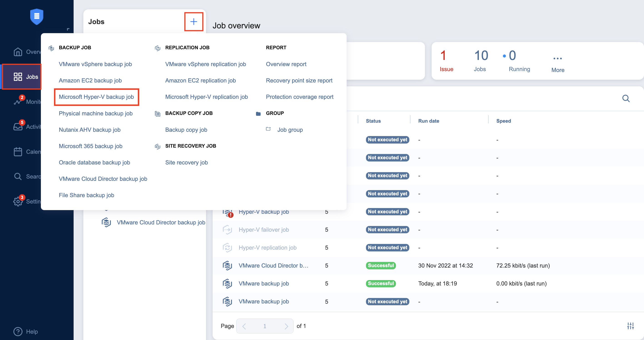Choose Microsoft Hyper-V backup job
The image size is (644, 340).
click(96, 97)
